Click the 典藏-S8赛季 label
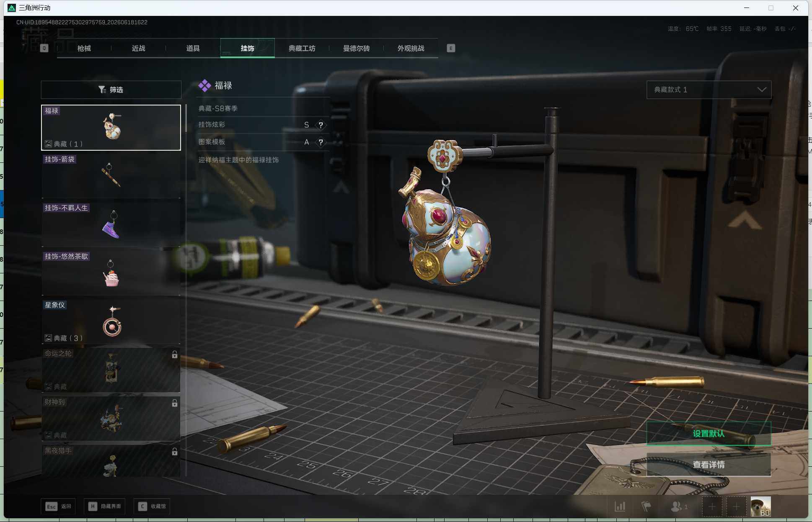 point(218,108)
